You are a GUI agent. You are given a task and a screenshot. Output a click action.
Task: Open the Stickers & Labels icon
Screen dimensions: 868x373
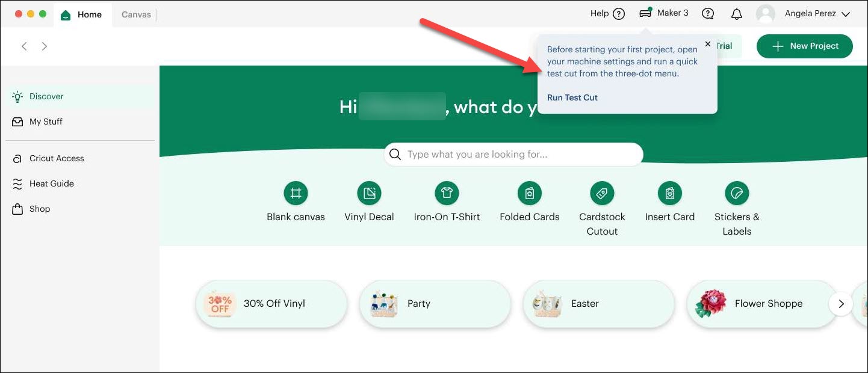coord(737,193)
